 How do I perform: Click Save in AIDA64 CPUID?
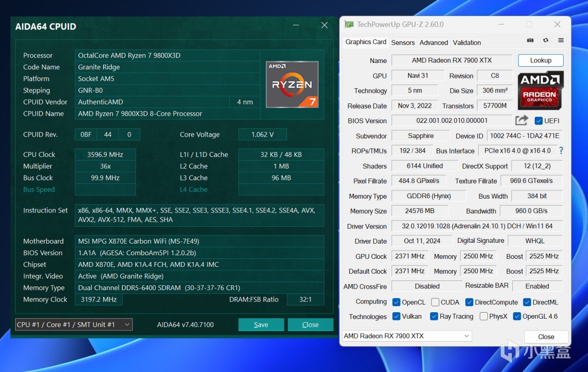tap(261, 325)
